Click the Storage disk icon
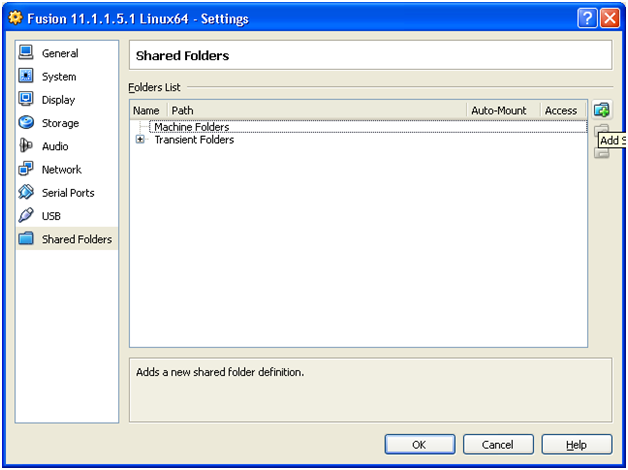The height and width of the screenshot is (470, 628). [x=26, y=122]
